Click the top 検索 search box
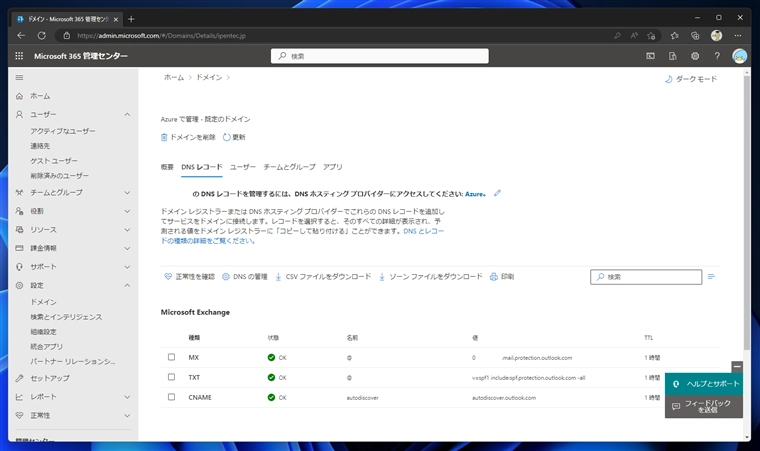 [x=380, y=56]
